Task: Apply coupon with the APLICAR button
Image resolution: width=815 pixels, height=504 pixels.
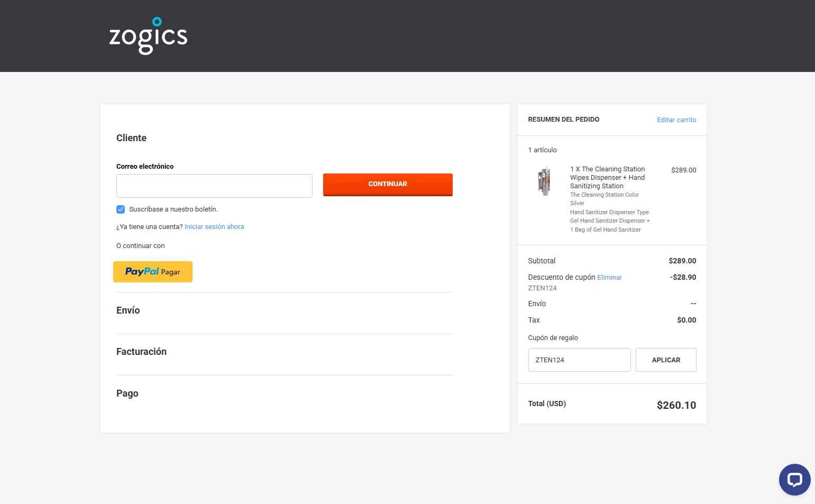Action: (666, 360)
